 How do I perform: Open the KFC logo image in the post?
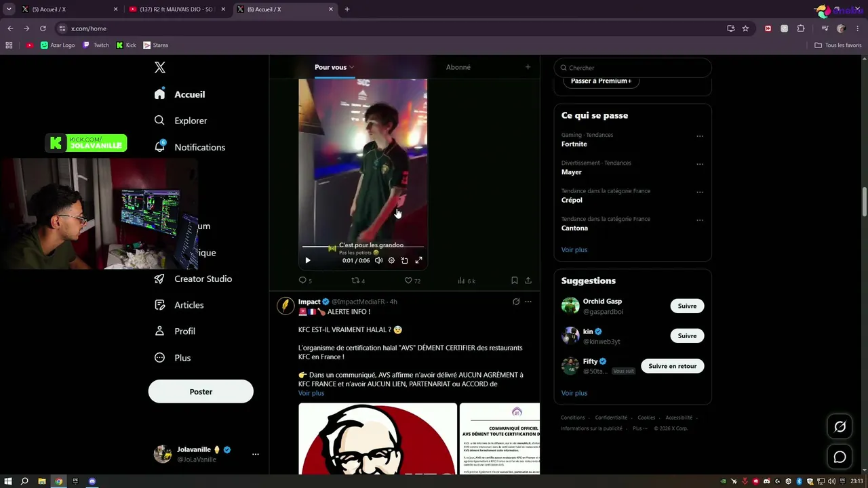378,439
